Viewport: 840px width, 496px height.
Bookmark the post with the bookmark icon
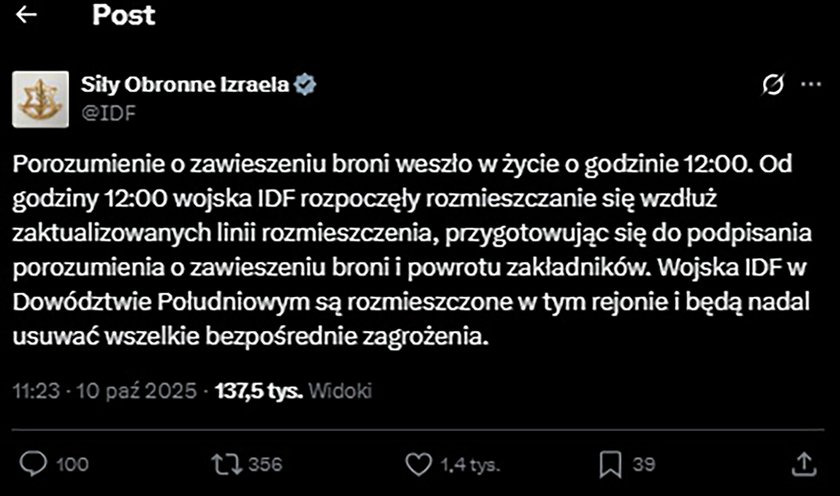click(x=609, y=463)
